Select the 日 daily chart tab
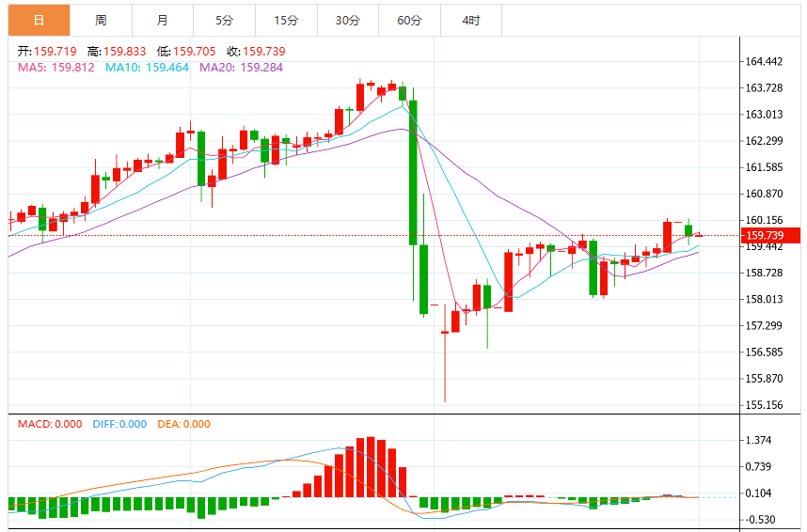 [40, 20]
